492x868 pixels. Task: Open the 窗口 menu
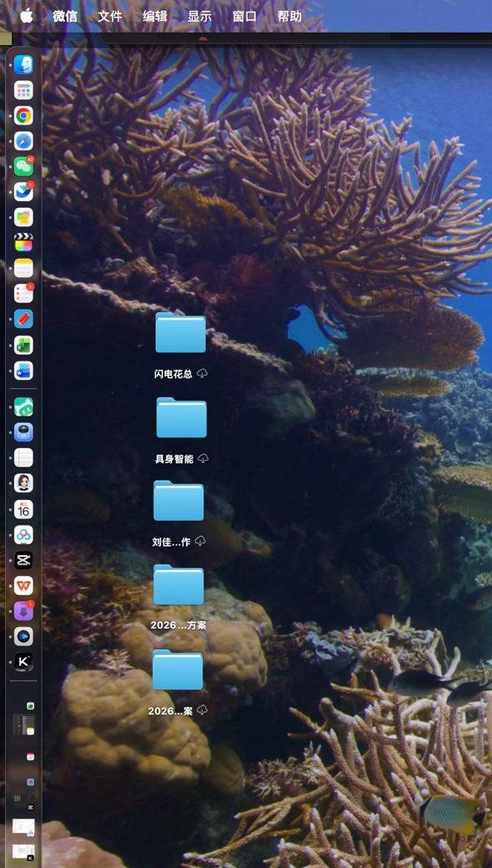[x=244, y=16]
